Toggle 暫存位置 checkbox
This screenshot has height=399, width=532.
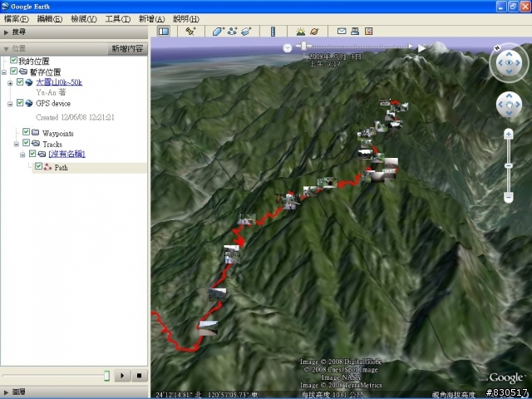[x=13, y=71]
